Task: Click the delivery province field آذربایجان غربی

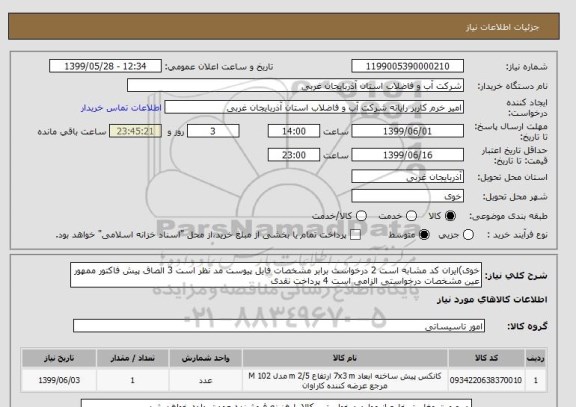Action: point(407,177)
